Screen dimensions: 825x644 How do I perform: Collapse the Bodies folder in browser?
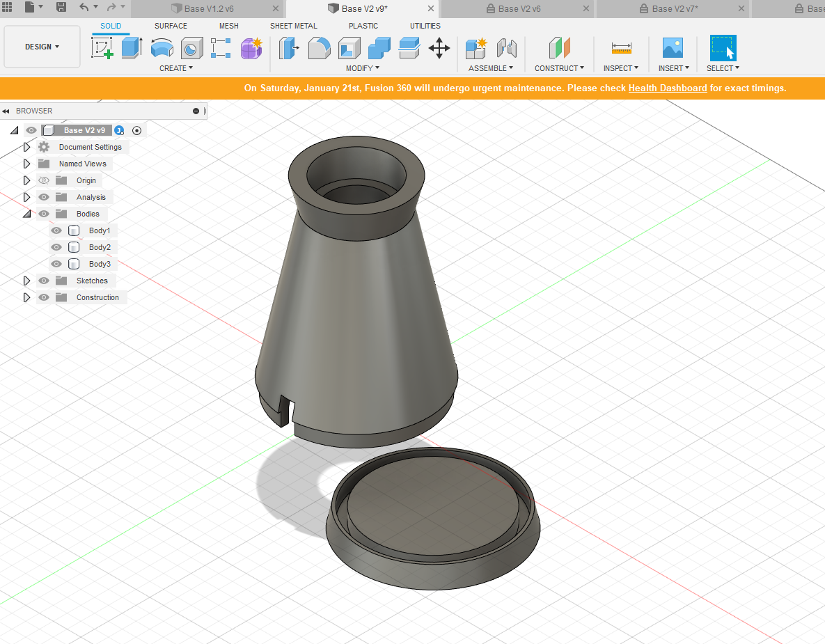click(x=26, y=214)
